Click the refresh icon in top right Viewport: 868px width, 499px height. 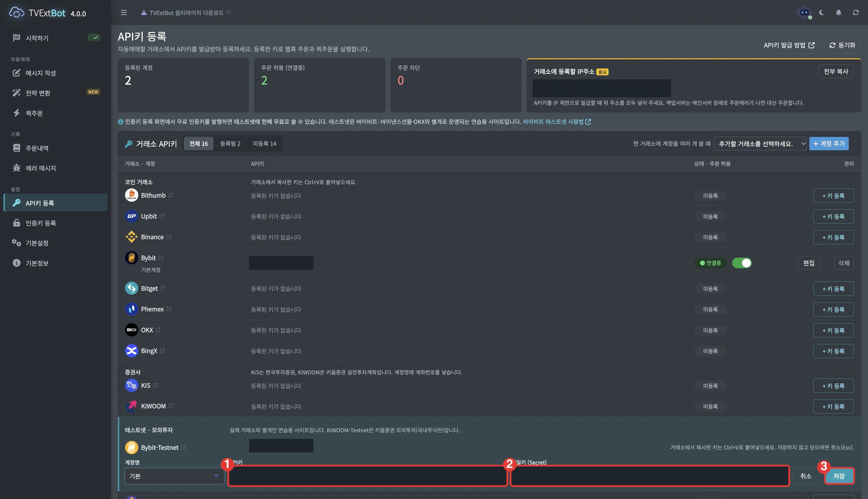(x=855, y=13)
